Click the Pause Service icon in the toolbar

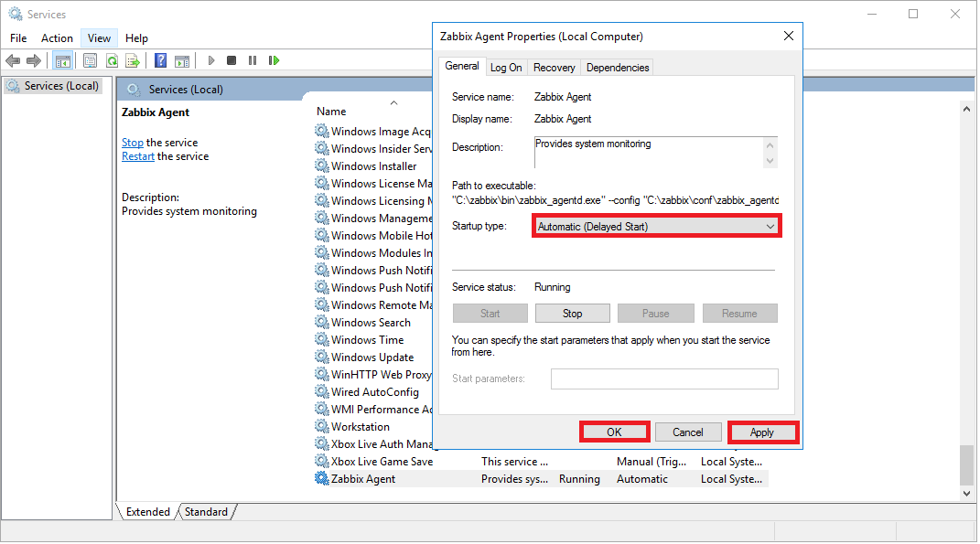(253, 60)
